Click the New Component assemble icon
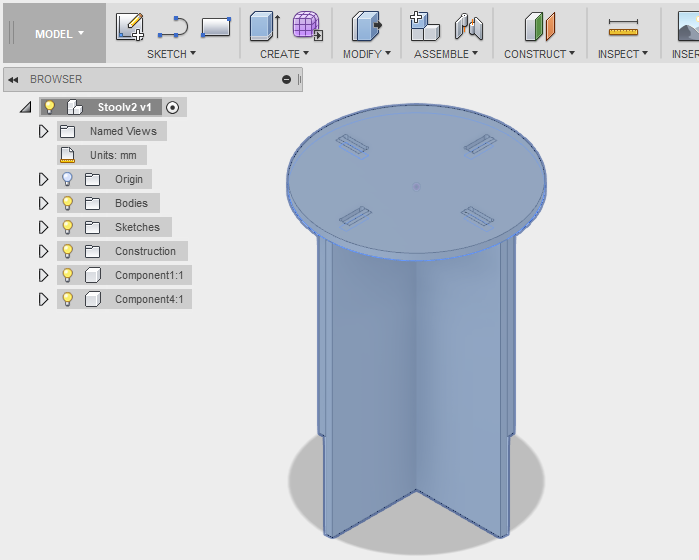 (x=424, y=27)
